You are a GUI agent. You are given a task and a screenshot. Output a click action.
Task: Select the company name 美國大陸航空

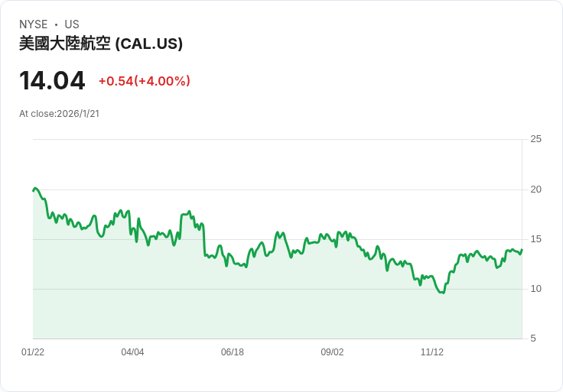(65, 44)
